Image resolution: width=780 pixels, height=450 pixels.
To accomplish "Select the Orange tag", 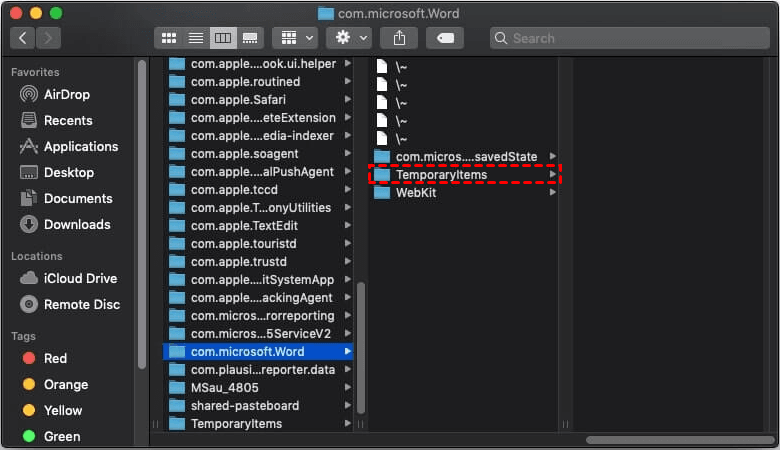I will 55,384.
